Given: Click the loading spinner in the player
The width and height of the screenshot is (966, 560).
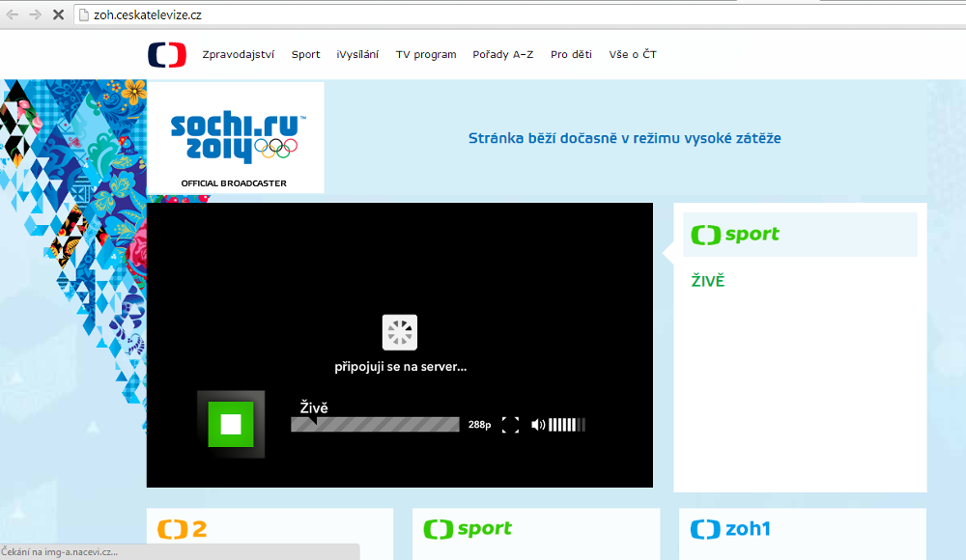Looking at the screenshot, I should pos(400,333).
